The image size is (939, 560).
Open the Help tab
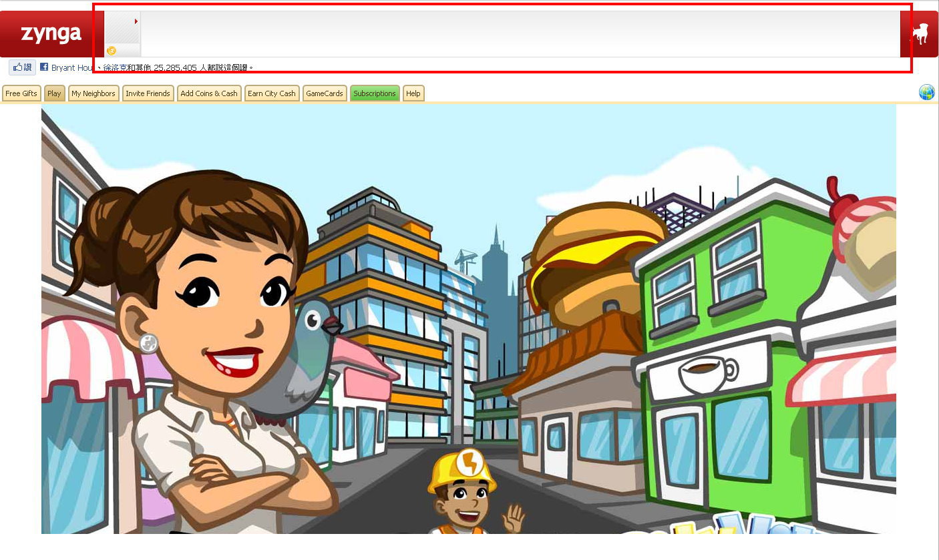click(x=413, y=93)
